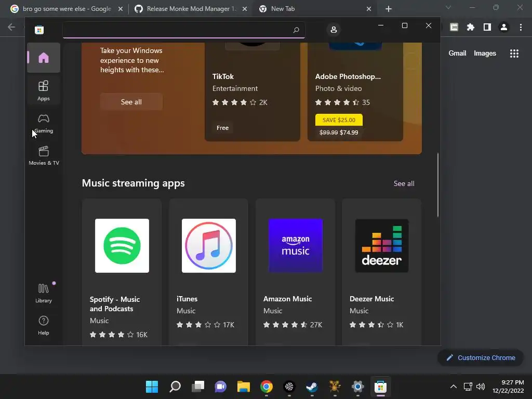Click the Free label on TikTok

pyautogui.click(x=222, y=128)
